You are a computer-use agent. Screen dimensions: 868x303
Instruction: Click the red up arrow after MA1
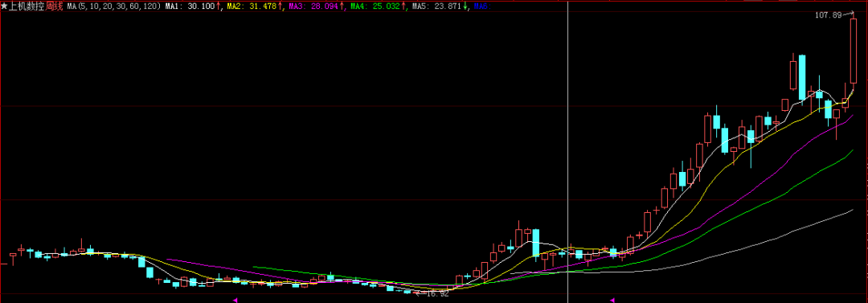click(x=218, y=6)
